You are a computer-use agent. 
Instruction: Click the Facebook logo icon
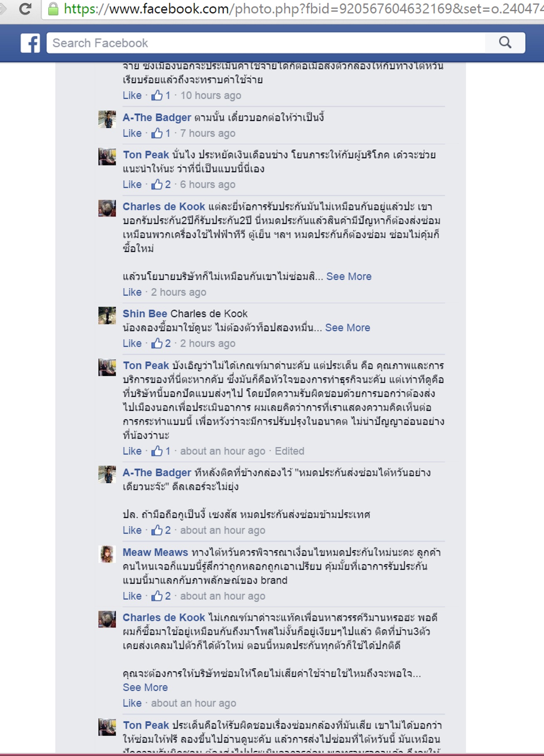click(30, 43)
